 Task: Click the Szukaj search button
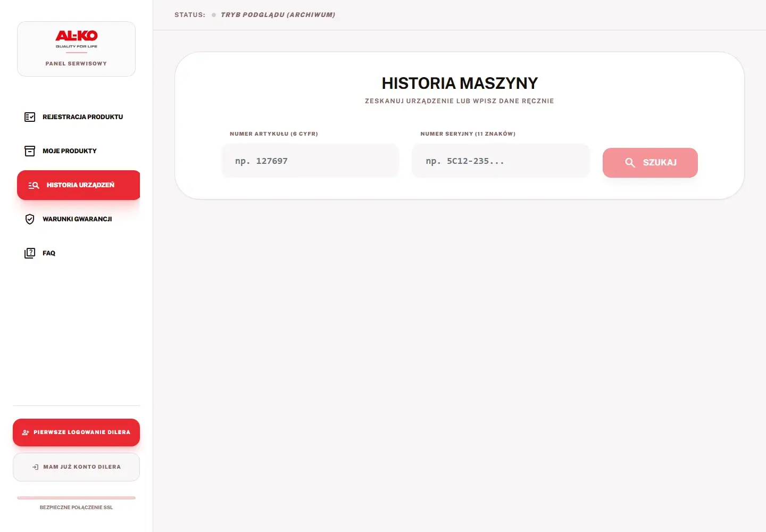click(x=650, y=163)
